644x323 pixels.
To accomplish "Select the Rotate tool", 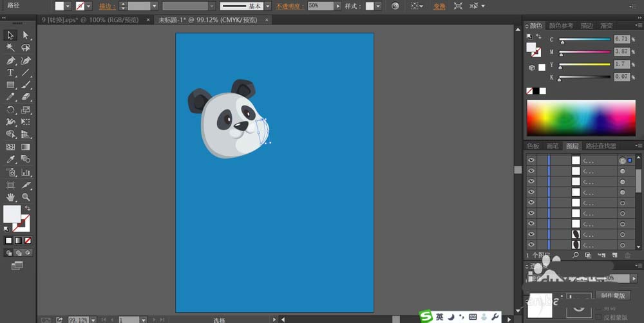I will [x=10, y=110].
